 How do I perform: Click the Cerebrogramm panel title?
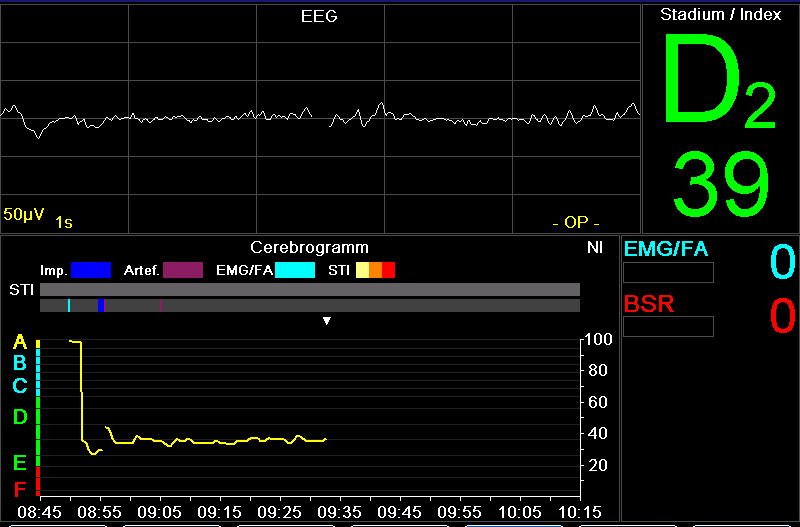tap(309, 247)
